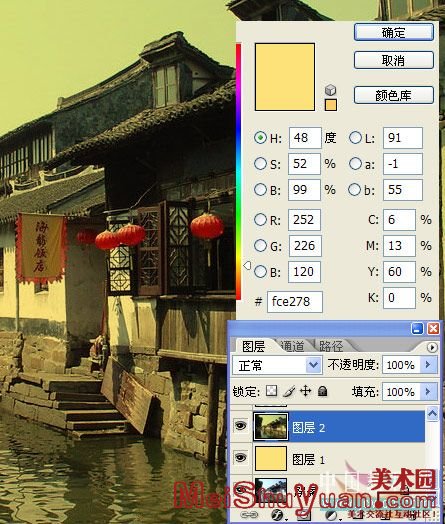445x524 pixels.
Task: Switch to the 图层 tab
Action: point(254,346)
